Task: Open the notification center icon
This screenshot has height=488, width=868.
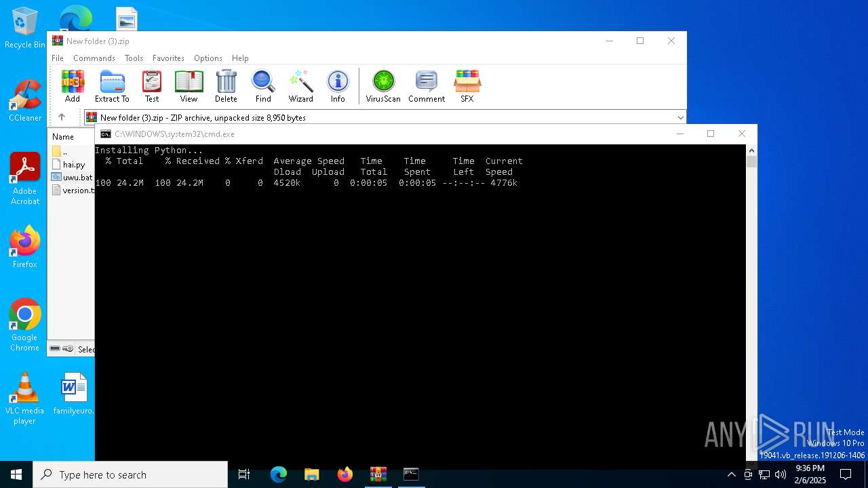Action: coord(846,474)
